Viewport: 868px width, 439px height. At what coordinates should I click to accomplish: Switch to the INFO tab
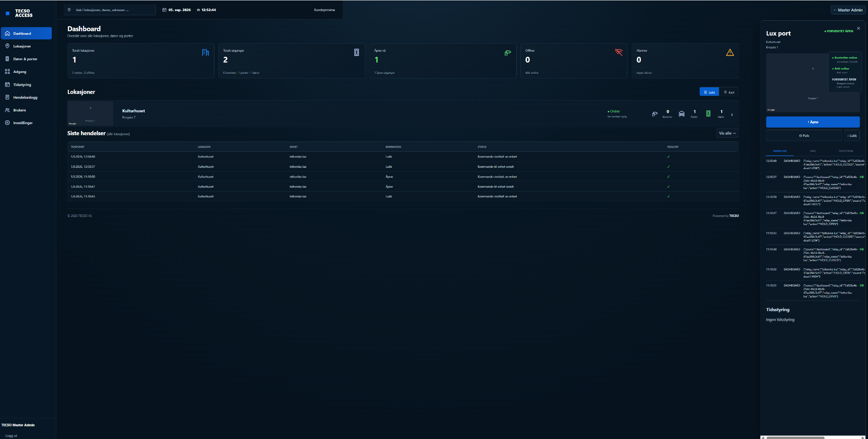coord(813,151)
